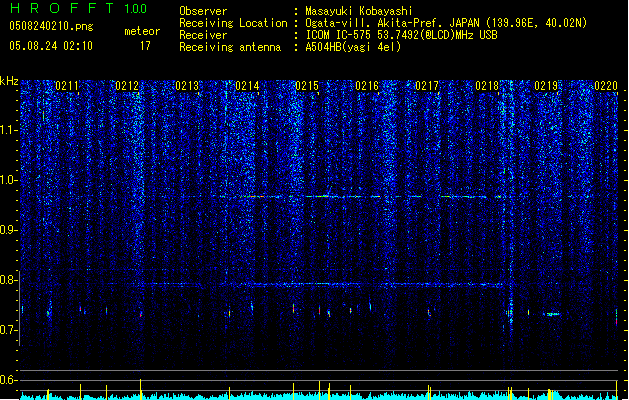Click the kHz axis unit label
Viewport: 629px width, 400px height.
[x=9, y=81]
